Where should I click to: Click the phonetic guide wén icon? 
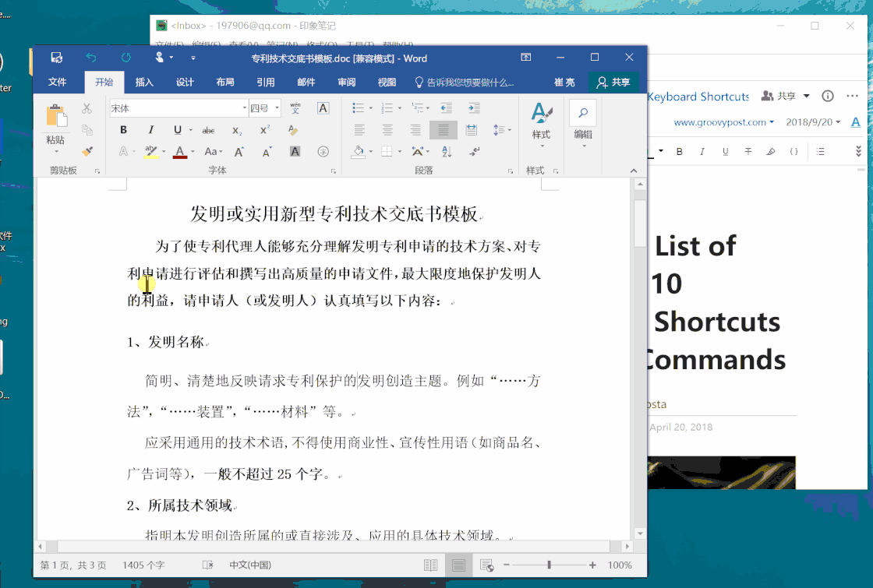tap(295, 108)
